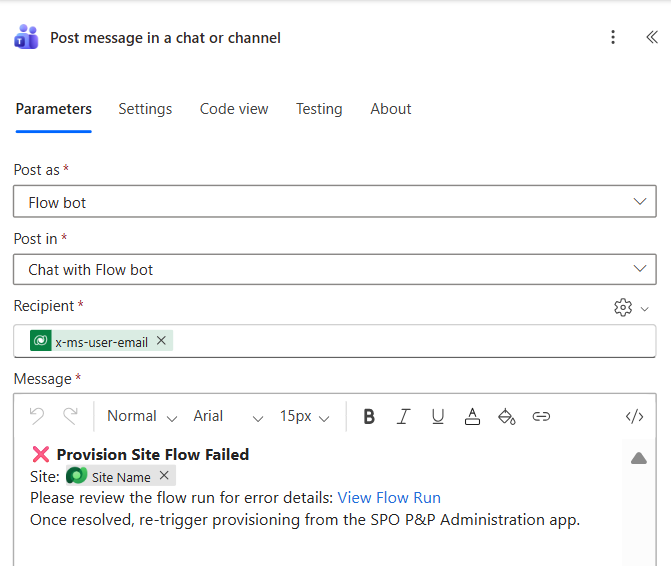671x566 pixels.
Task: Toggle italic formatting
Action: point(403,416)
